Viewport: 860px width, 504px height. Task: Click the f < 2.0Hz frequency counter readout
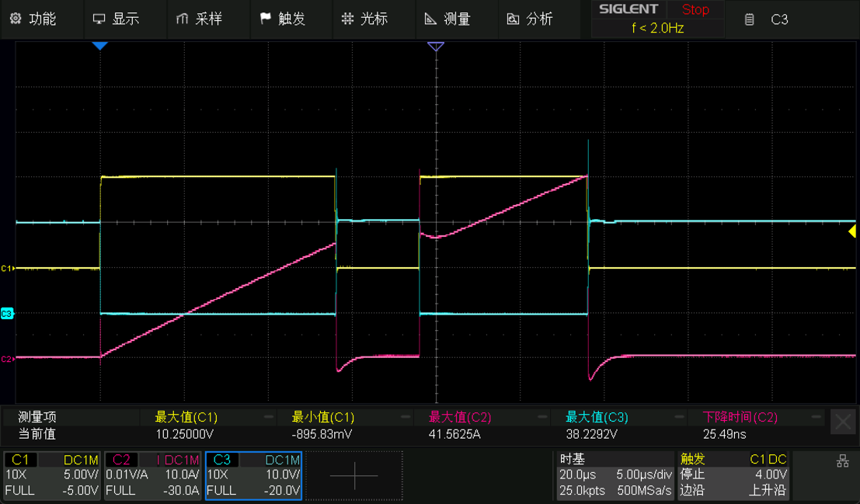(x=657, y=28)
